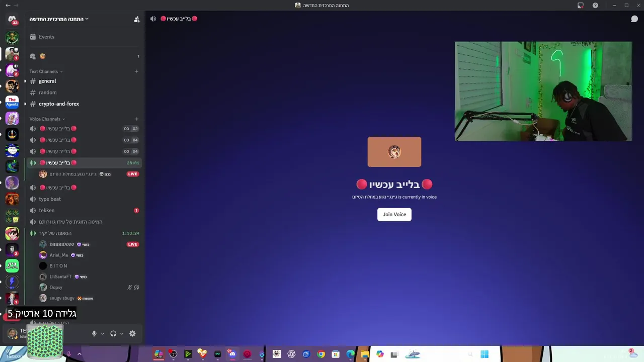Click user snugv sbugv in voice channel
The width and height of the screenshot is (644, 362).
coord(90,299)
